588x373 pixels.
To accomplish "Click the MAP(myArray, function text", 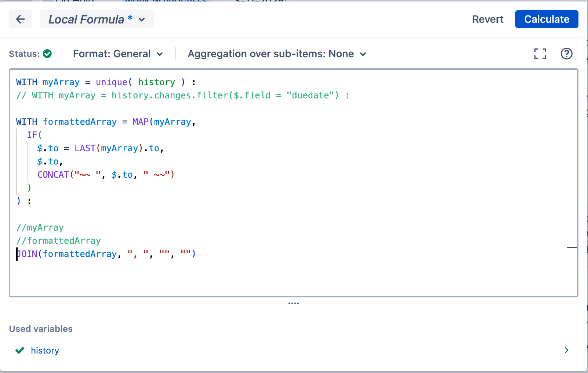I will (x=164, y=122).
